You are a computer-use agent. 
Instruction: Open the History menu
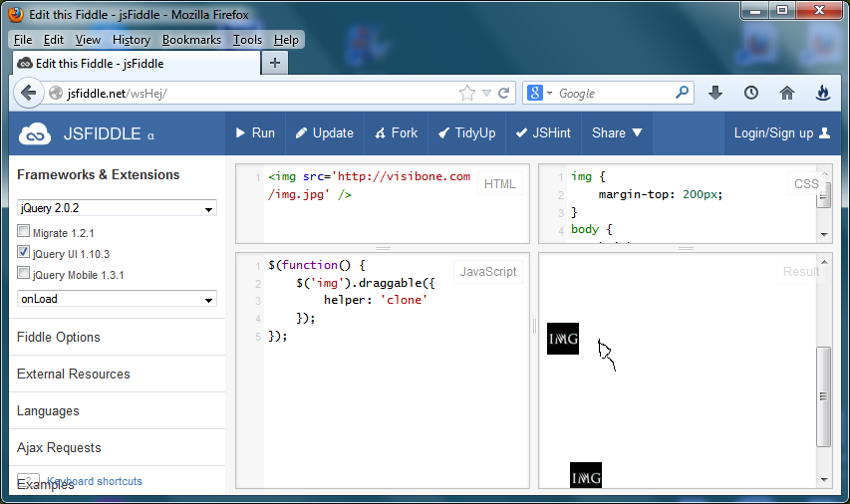click(132, 40)
